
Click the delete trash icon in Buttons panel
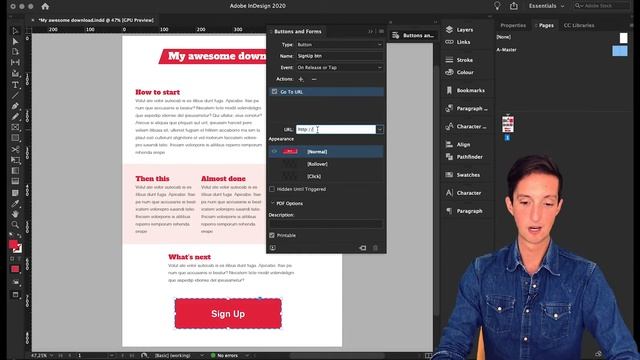(376, 248)
